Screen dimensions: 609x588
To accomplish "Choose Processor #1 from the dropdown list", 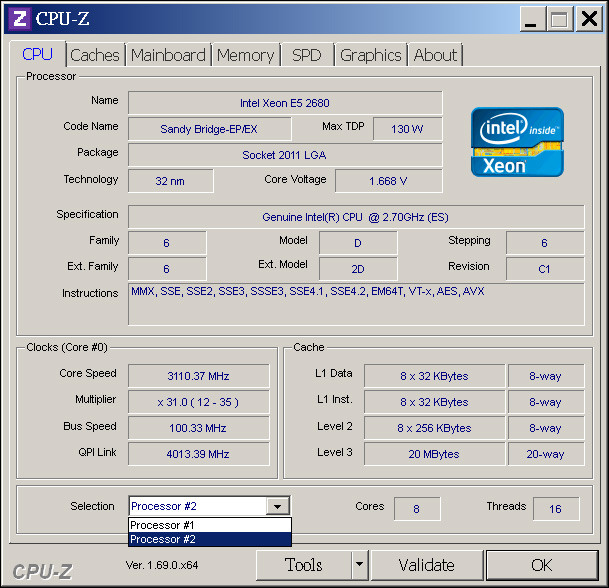I will 210,525.
